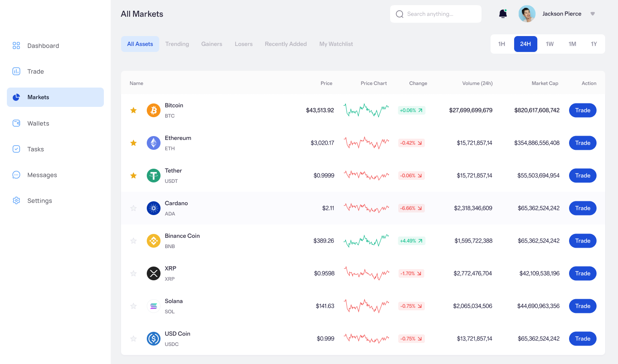The image size is (618, 364).
Task: Select the Tasks checkmark icon
Action: coord(16,149)
